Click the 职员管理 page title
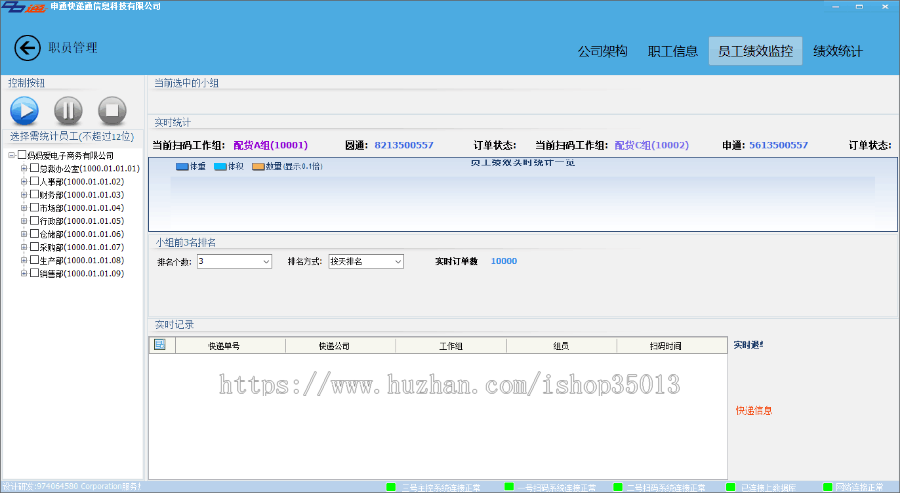 point(73,48)
